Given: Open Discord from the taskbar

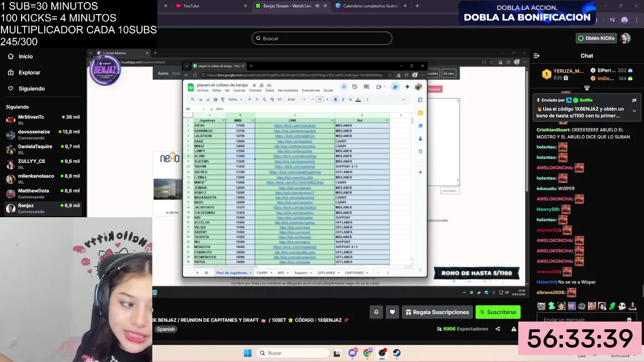Looking at the screenshot, I should pyautogui.click(x=353, y=353).
